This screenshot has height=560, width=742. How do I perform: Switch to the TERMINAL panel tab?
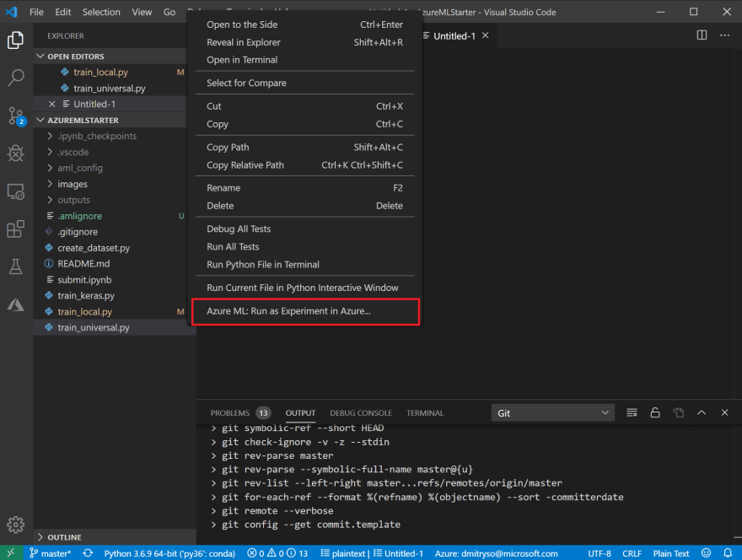click(425, 412)
